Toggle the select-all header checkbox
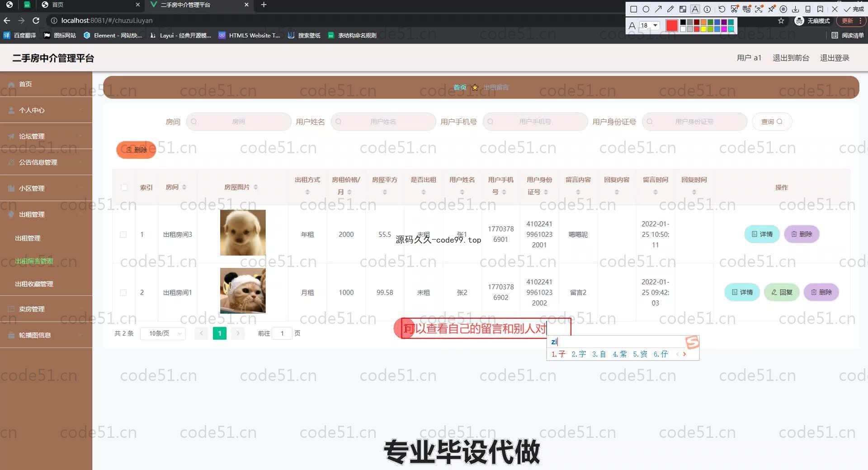The height and width of the screenshot is (470, 868). [x=124, y=187]
